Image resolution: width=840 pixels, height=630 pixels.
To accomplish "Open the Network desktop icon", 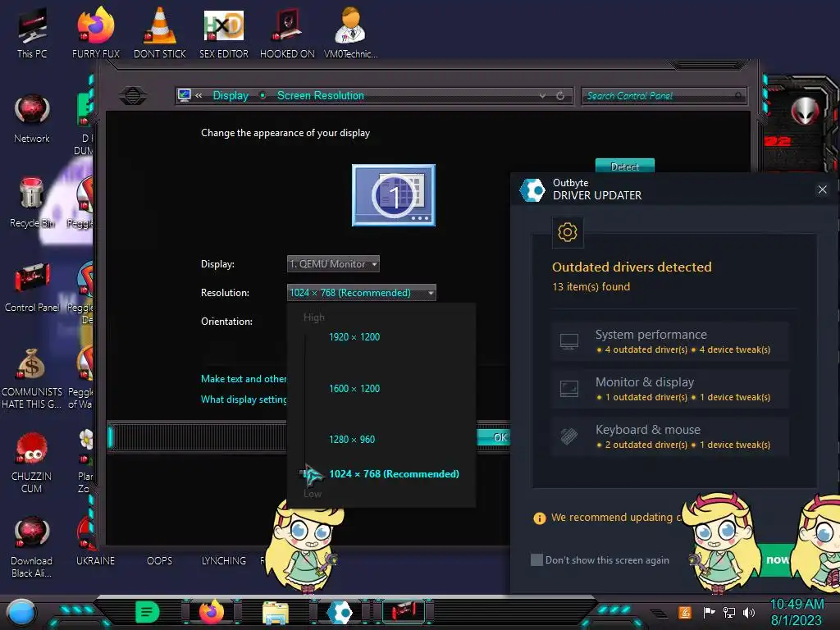I will (x=32, y=118).
